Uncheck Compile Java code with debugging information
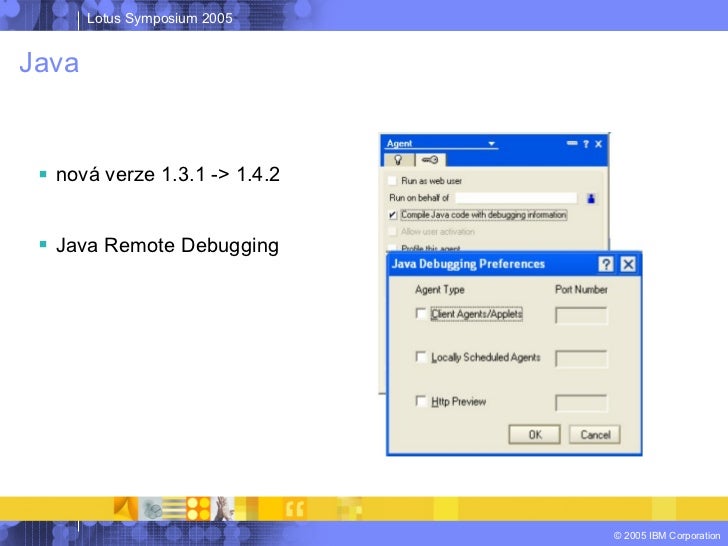728x546 pixels. [393, 215]
